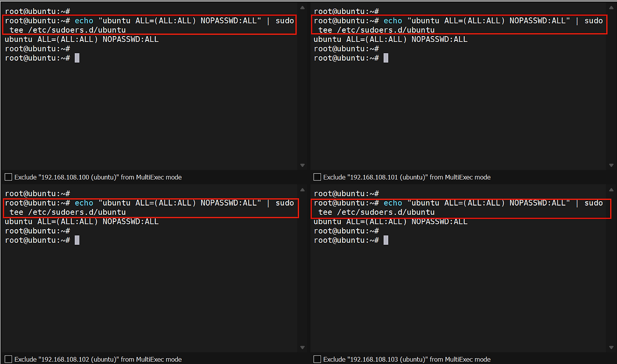Focus the cursor in the 192.168.108.100 terminal
The height and width of the screenshot is (364, 617).
tap(77, 58)
